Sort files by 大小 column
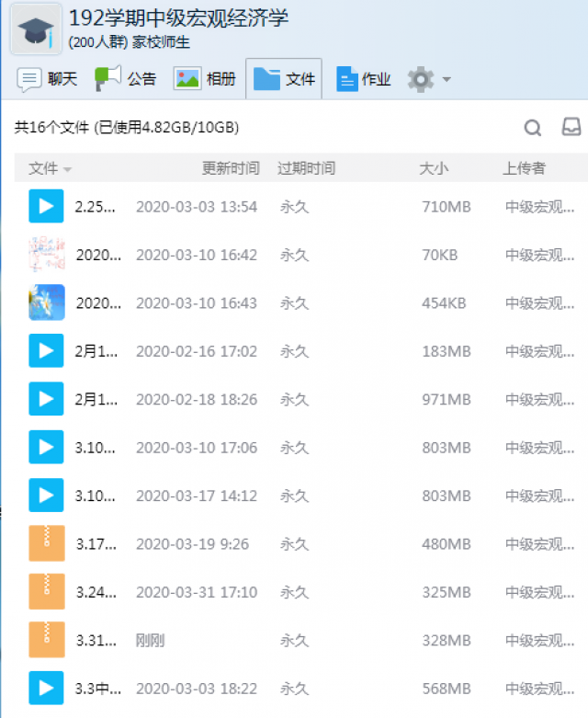This screenshot has height=718, width=588. coord(434,168)
